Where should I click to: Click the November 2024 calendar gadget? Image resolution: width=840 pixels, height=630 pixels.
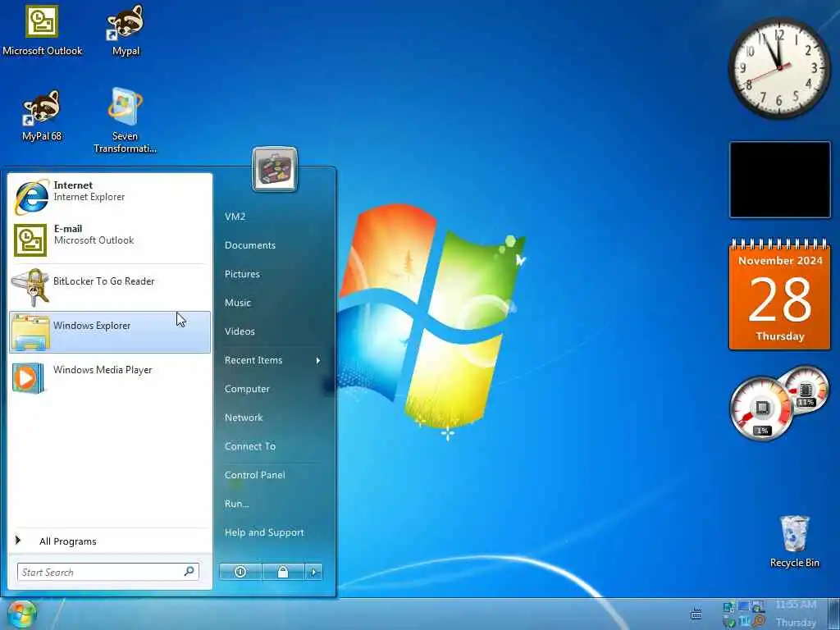(780, 294)
